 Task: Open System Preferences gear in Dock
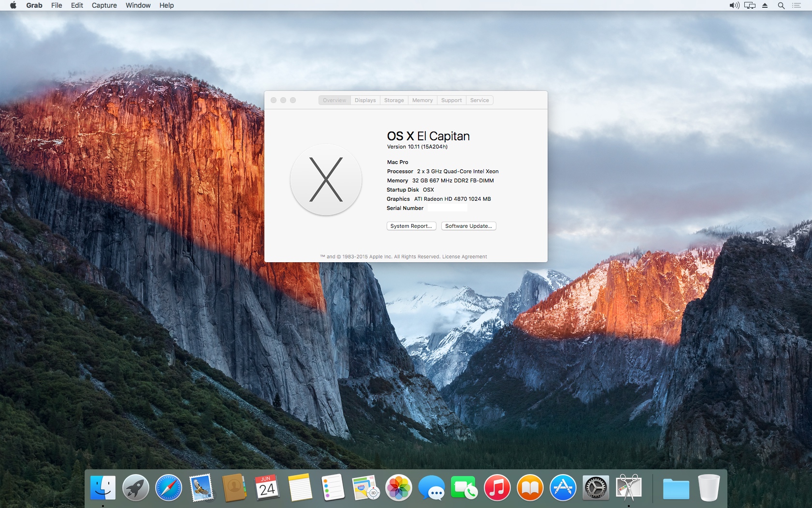(596, 487)
